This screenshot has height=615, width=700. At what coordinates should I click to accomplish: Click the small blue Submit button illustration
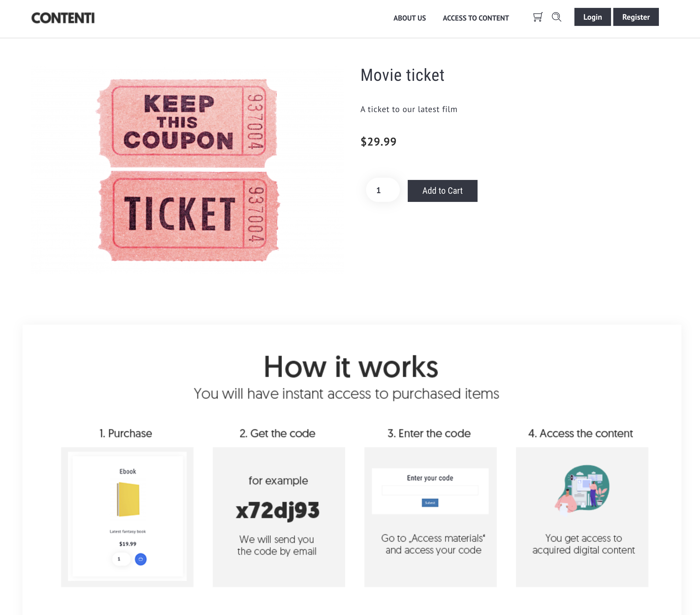point(430,503)
